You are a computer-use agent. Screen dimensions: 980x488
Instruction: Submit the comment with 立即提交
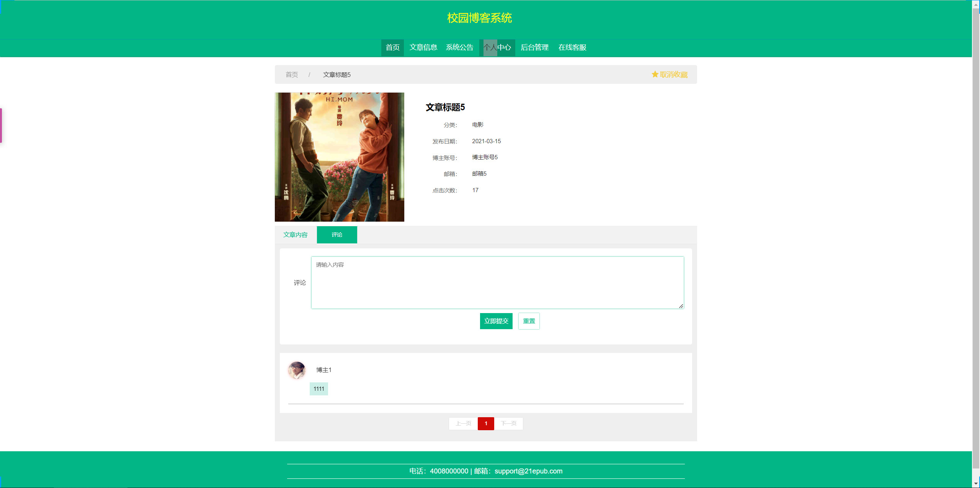496,321
